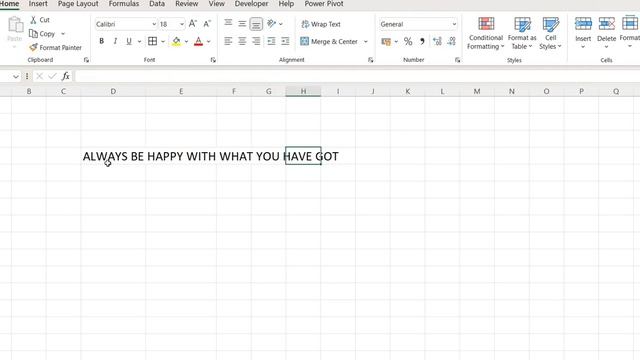The height and width of the screenshot is (360, 640).
Task: Open Font settings dialog launcher
Action: pyautogui.click(x=213, y=60)
